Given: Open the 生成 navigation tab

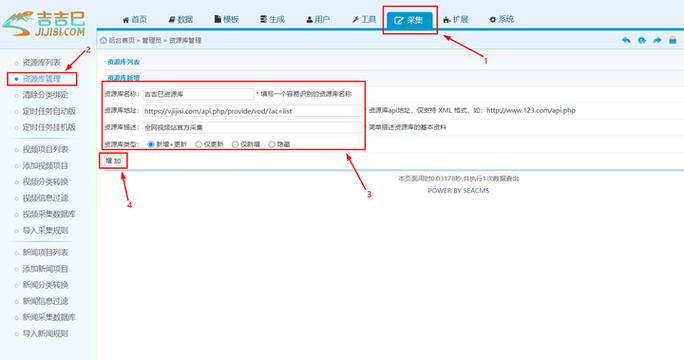Looking at the screenshot, I should click(272, 20).
